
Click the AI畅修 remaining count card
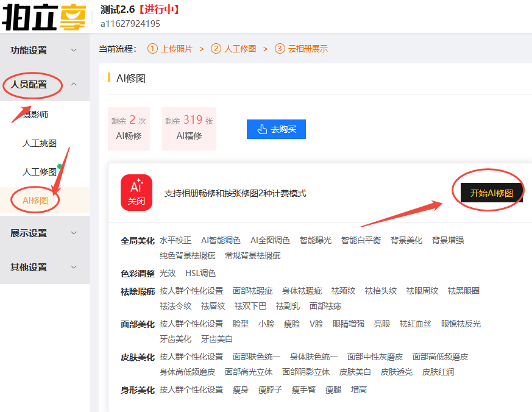tap(129, 129)
